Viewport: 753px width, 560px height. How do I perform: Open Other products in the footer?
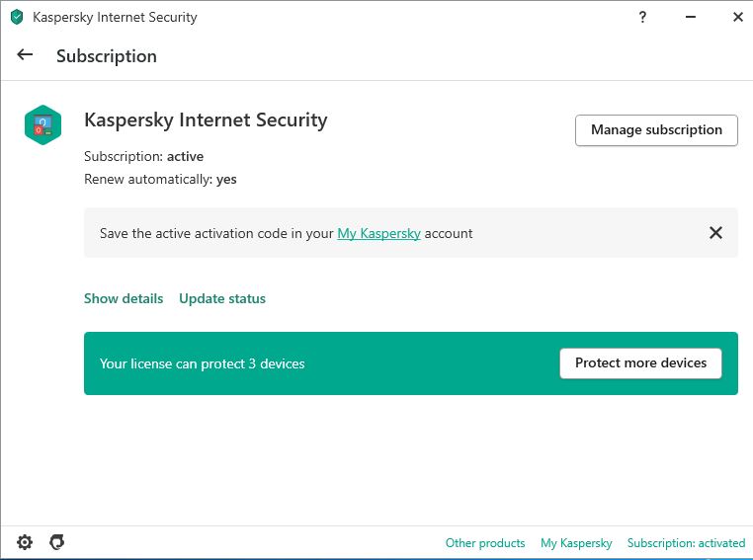tap(485, 543)
